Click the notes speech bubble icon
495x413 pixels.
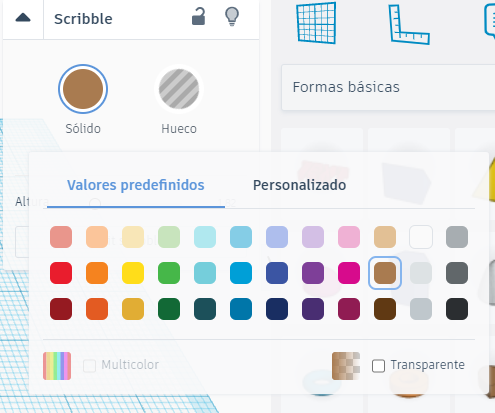click(x=490, y=22)
